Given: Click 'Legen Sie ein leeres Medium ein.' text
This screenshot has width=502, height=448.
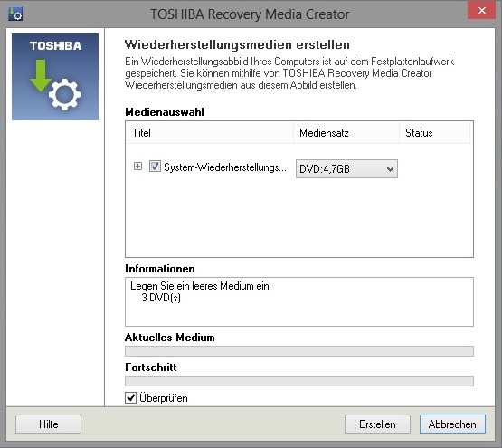Looking at the screenshot, I should (x=201, y=286).
